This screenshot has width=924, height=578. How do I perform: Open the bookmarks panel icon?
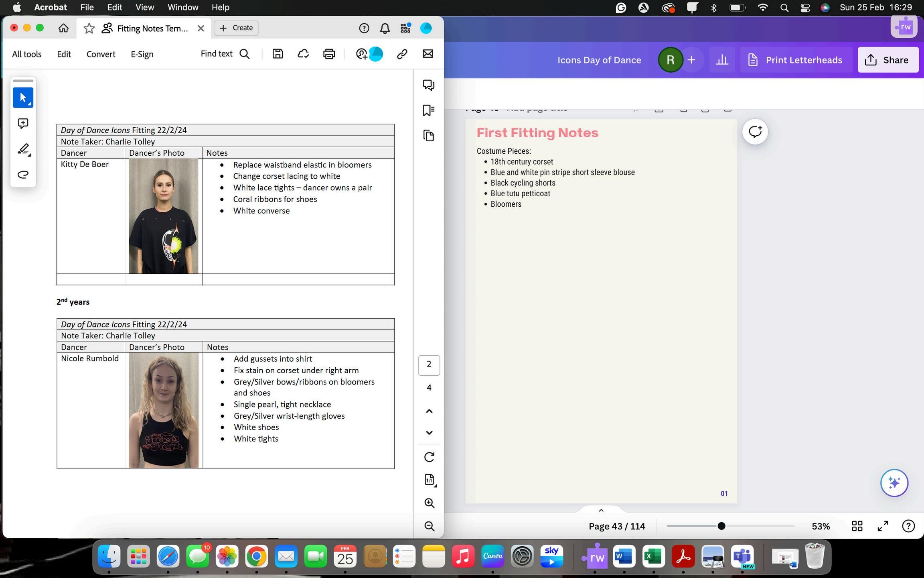click(x=428, y=110)
